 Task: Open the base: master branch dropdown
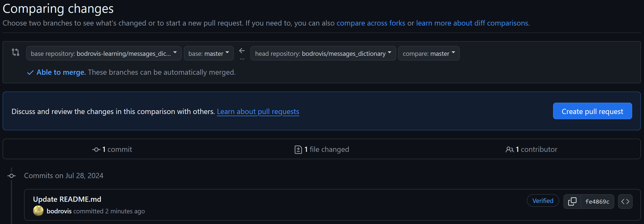[x=209, y=53]
